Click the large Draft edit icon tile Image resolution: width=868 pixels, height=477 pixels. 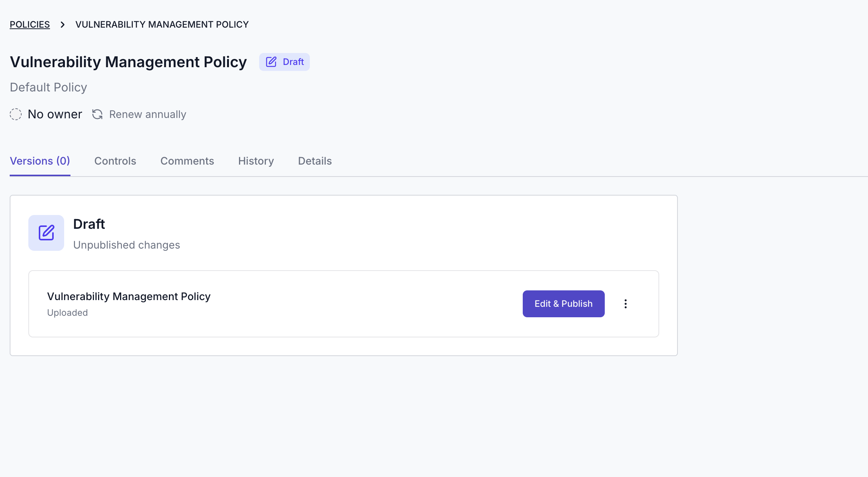(x=46, y=233)
